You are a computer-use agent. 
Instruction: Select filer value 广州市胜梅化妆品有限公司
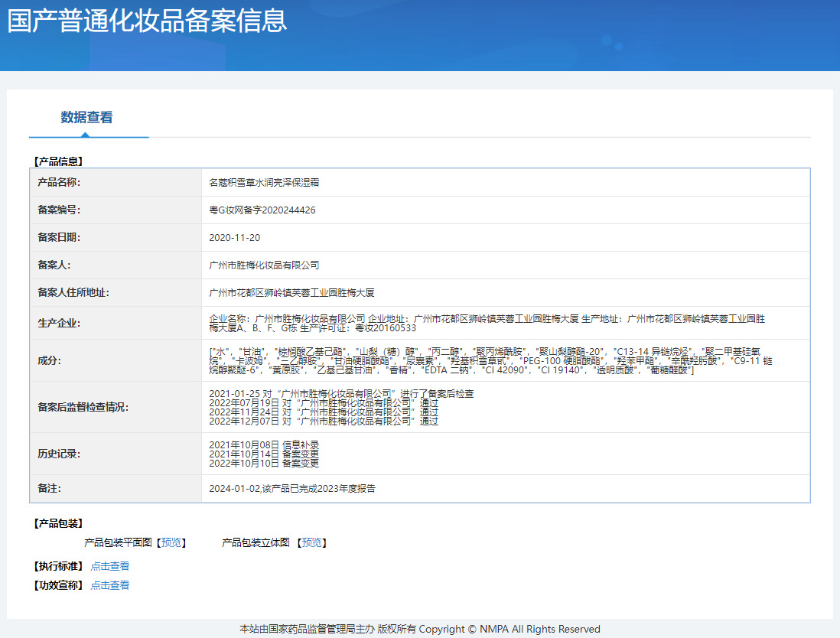tap(264, 265)
